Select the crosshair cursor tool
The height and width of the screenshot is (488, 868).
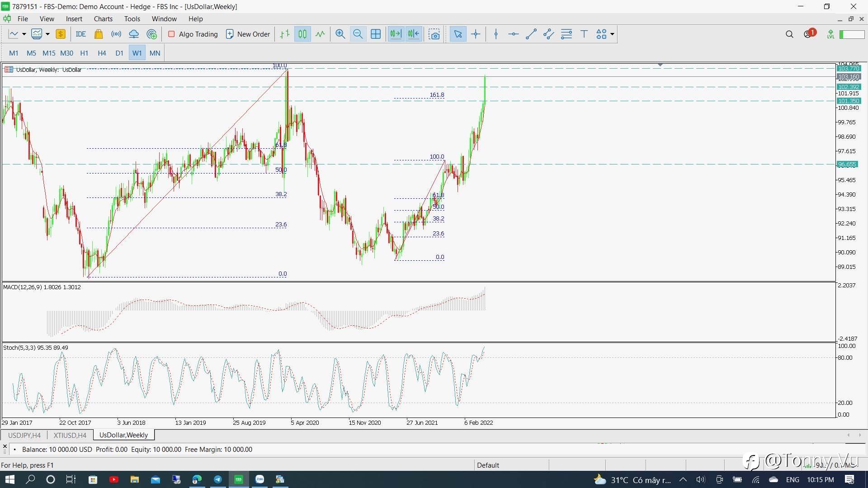tap(476, 34)
